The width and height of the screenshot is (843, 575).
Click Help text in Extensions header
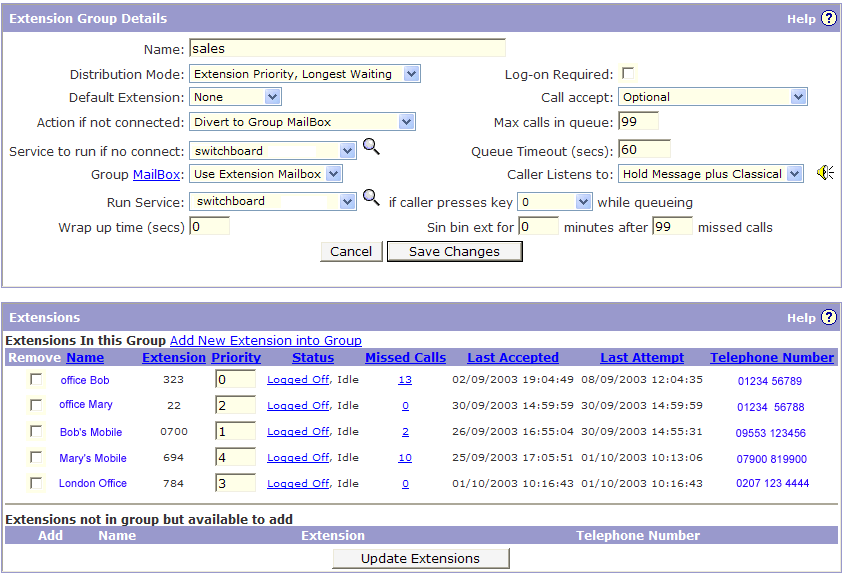point(801,318)
